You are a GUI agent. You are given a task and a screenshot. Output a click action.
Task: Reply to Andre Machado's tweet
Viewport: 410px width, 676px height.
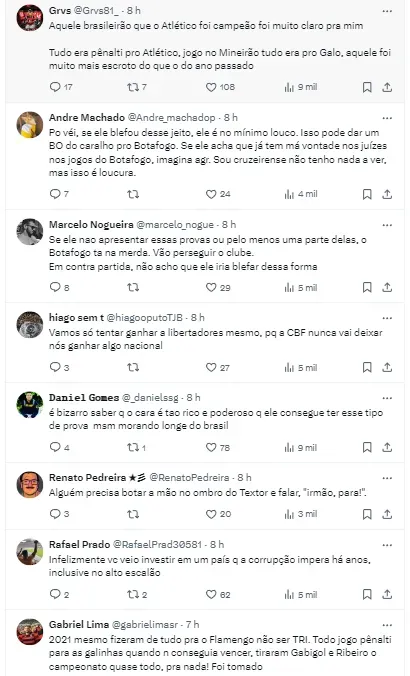coord(55,194)
